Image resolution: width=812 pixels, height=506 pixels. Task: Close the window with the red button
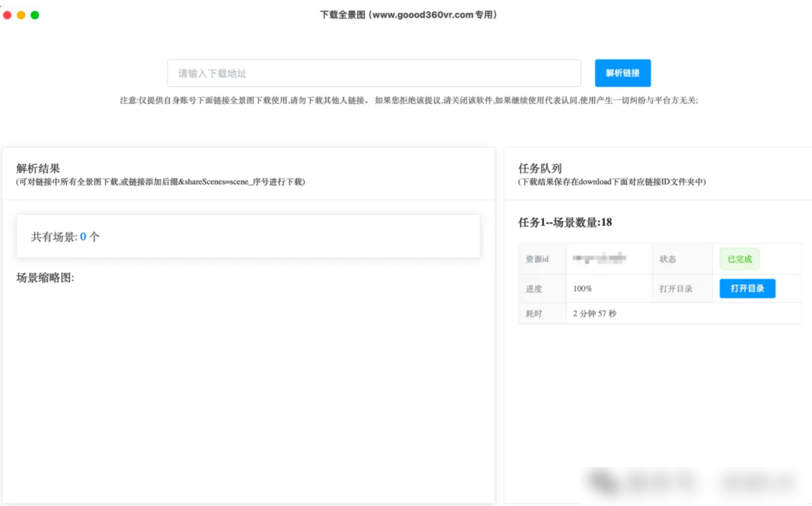click(x=7, y=15)
